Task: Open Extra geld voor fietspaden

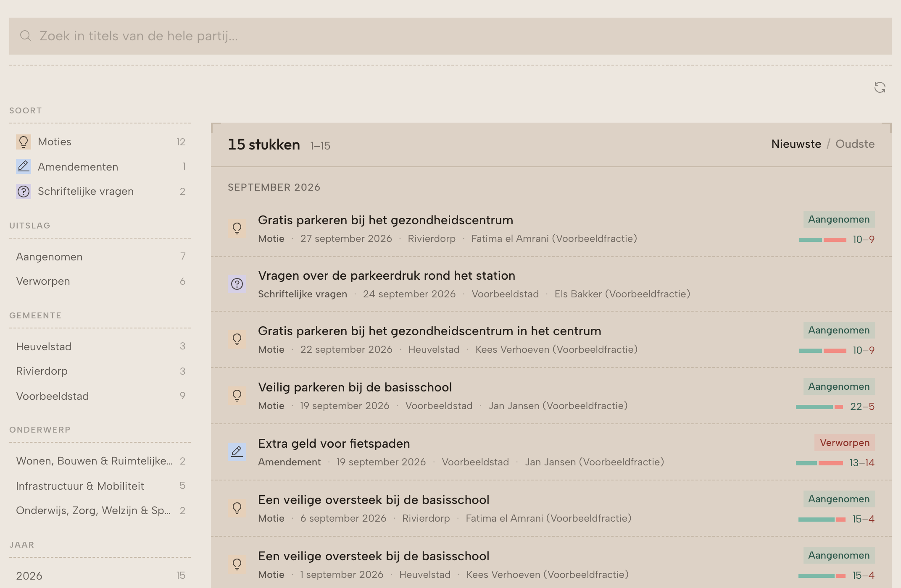Action: (x=334, y=444)
